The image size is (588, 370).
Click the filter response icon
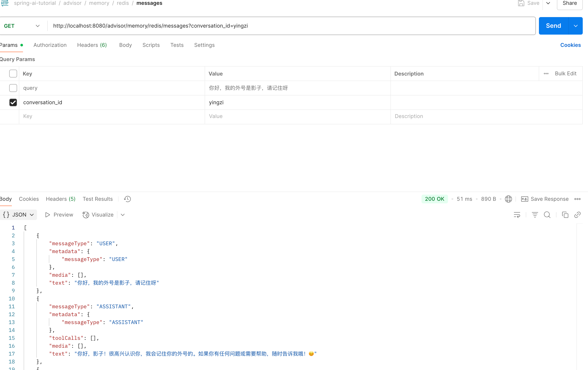pos(535,215)
